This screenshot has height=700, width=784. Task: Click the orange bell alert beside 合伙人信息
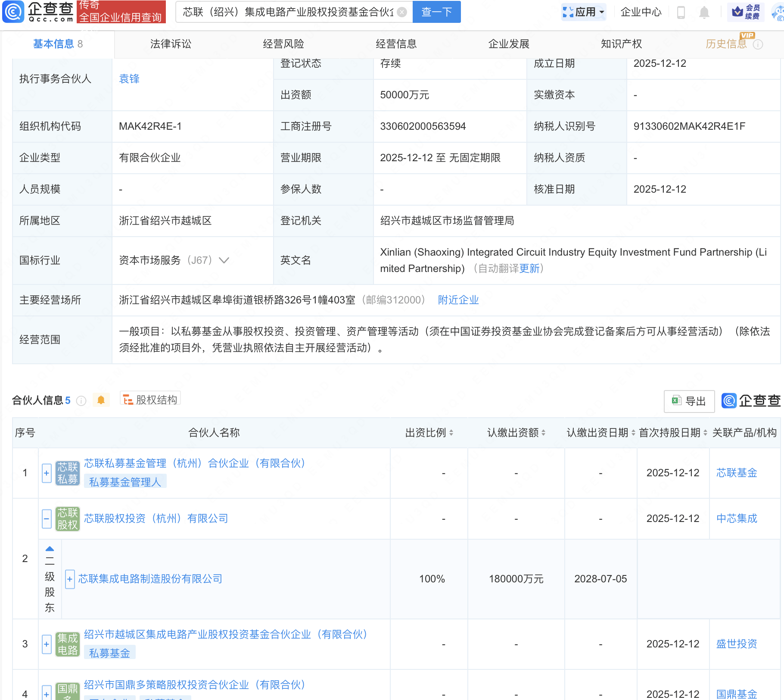click(101, 400)
